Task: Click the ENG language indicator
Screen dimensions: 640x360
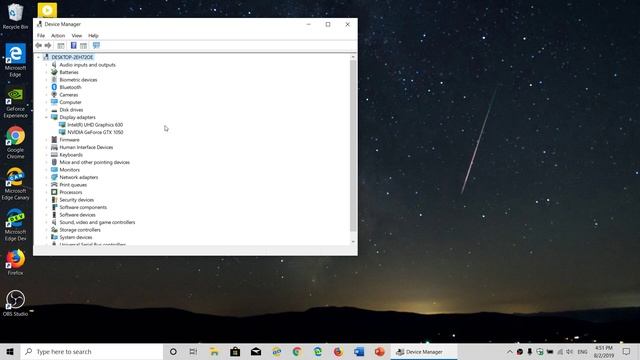Action: coord(582,351)
